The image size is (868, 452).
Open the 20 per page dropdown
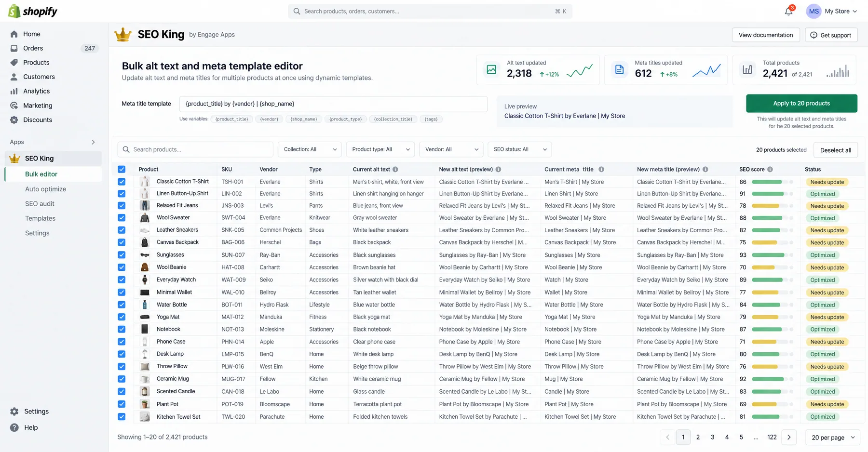coord(833,438)
